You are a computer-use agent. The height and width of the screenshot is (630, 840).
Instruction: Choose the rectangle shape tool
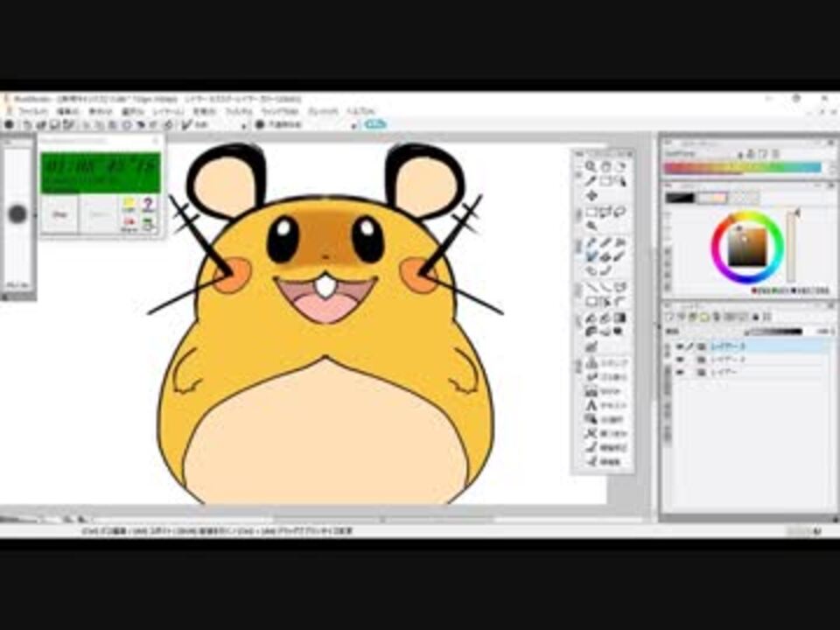(591, 302)
